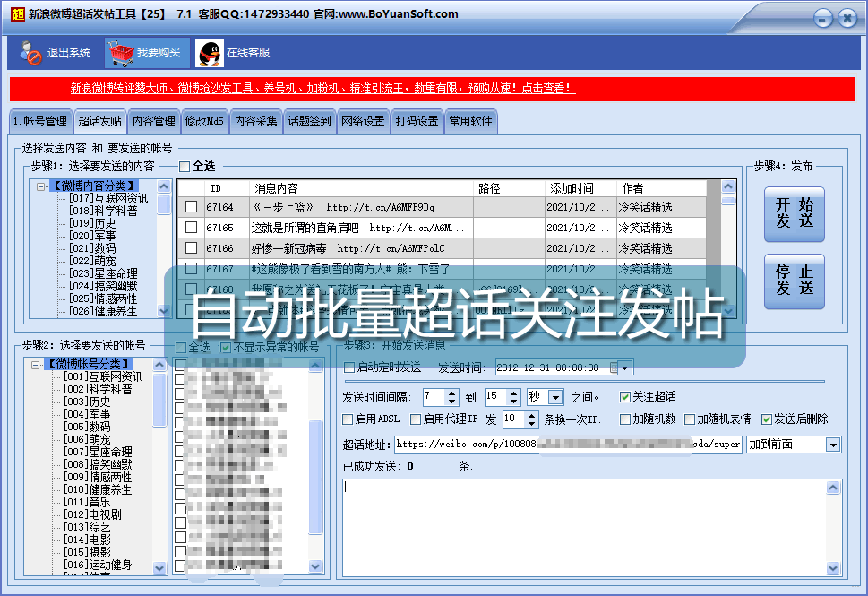Open the 秒 time unit dropdown
The image size is (868, 596).
[555, 397]
